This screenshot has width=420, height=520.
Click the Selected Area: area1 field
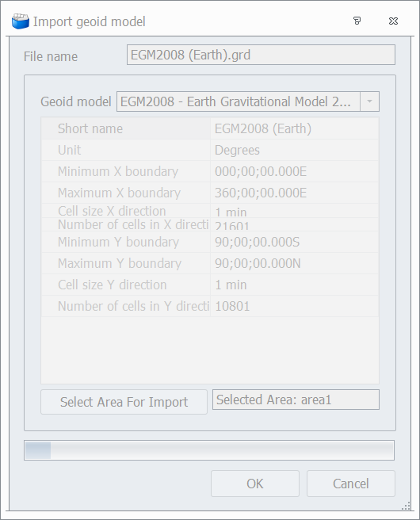point(296,400)
